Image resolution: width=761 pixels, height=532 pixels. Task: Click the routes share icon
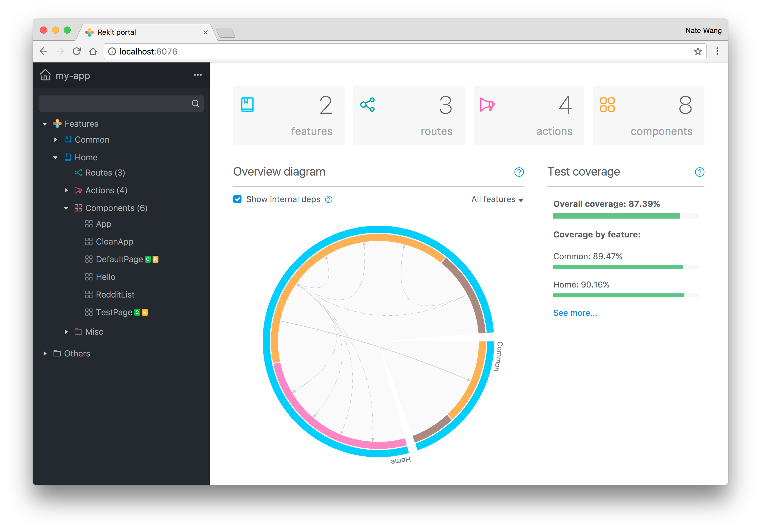coord(368,104)
